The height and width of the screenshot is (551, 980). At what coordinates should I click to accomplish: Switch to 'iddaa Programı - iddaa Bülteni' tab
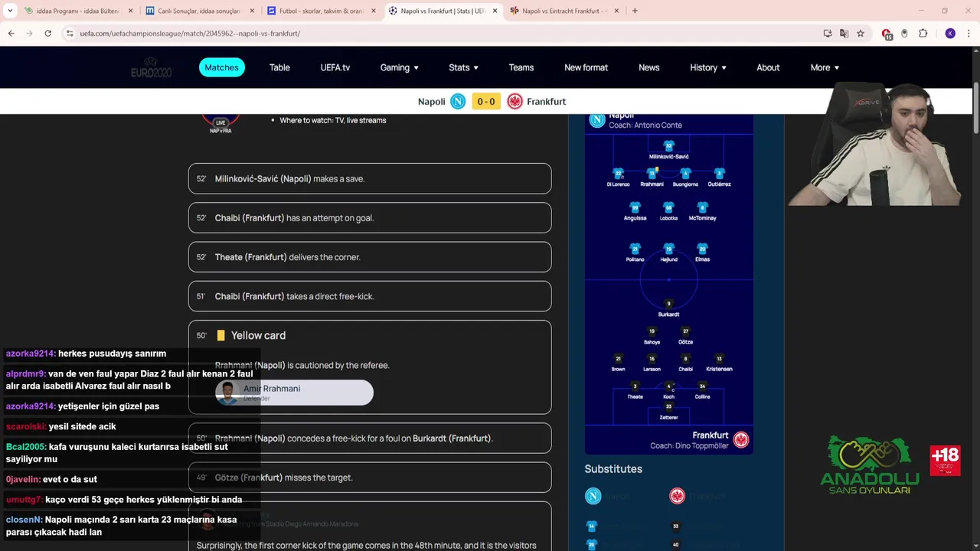click(x=77, y=11)
